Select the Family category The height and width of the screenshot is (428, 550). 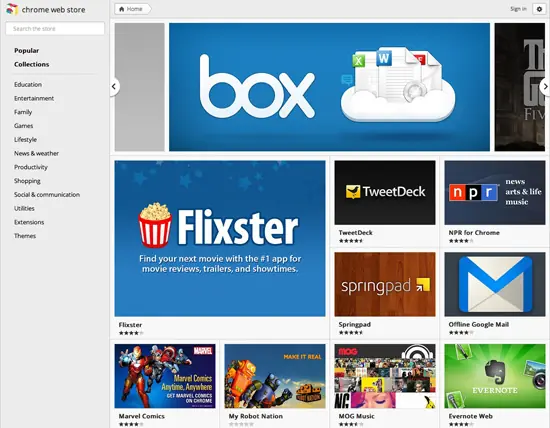[23, 112]
